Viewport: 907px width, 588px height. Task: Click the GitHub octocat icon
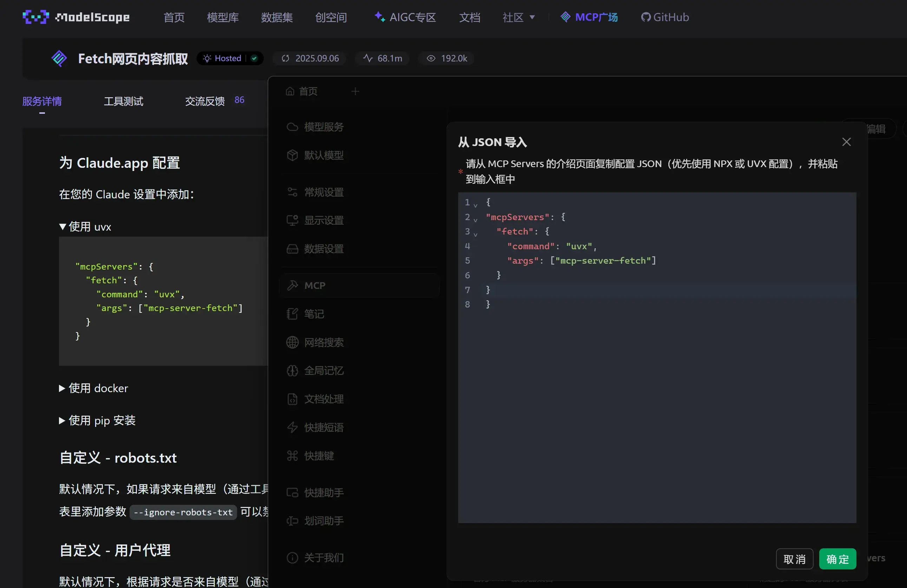[645, 17]
